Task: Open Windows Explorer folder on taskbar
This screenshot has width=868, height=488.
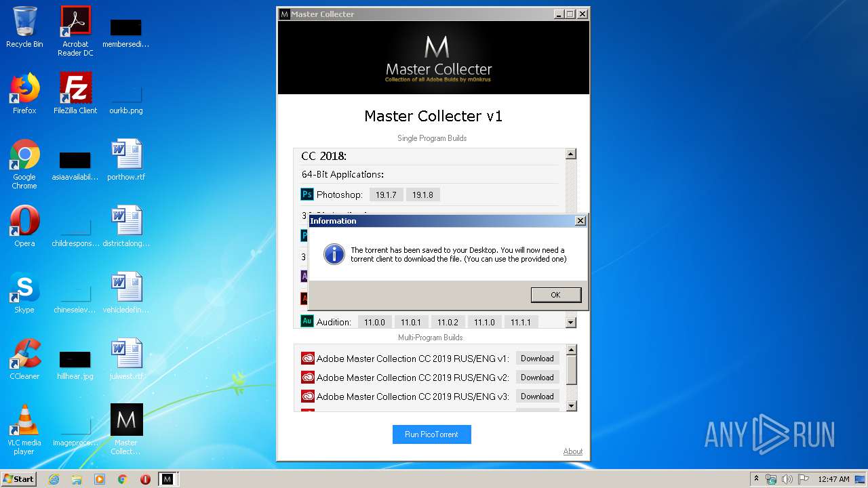Action: (x=77, y=479)
